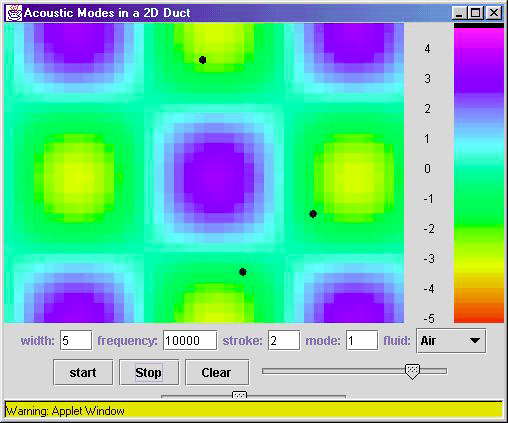Viewport: 508px width, 423px height.
Task: Click the width input field
Action: coord(76,340)
